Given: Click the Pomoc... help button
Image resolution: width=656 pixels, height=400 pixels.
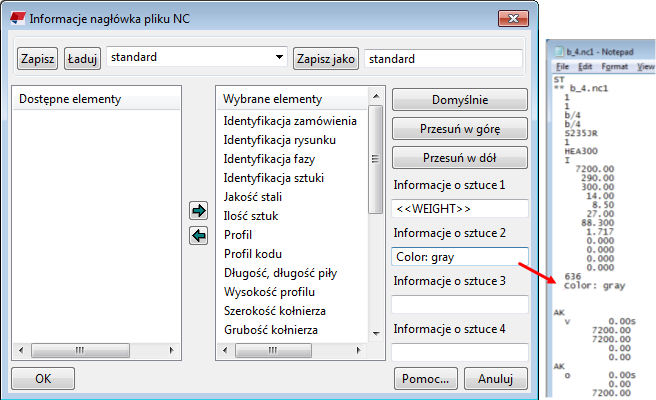Looking at the screenshot, I should coord(428,379).
